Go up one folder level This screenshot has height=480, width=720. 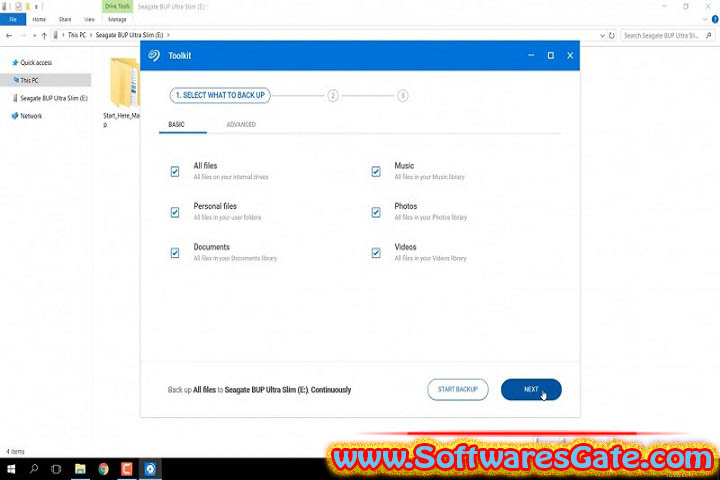44,35
